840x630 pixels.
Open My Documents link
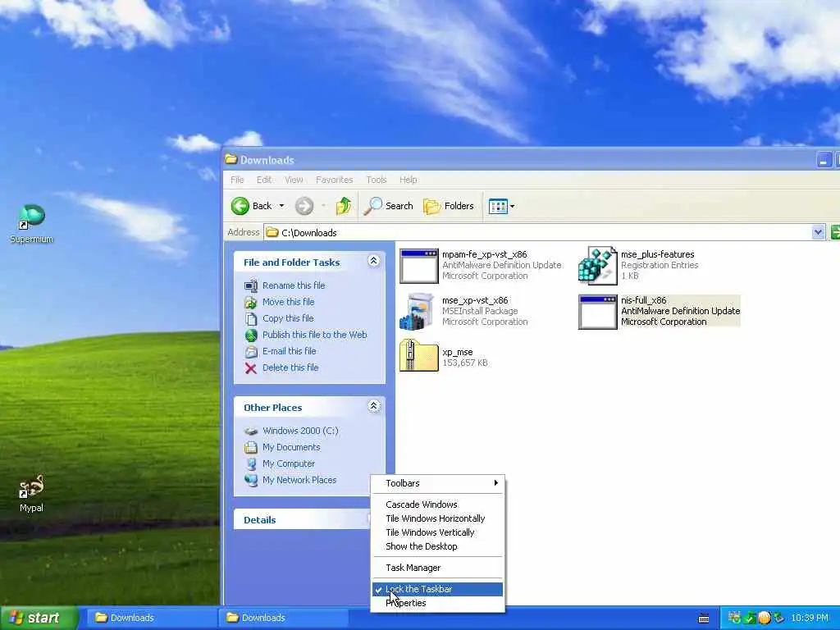(291, 447)
